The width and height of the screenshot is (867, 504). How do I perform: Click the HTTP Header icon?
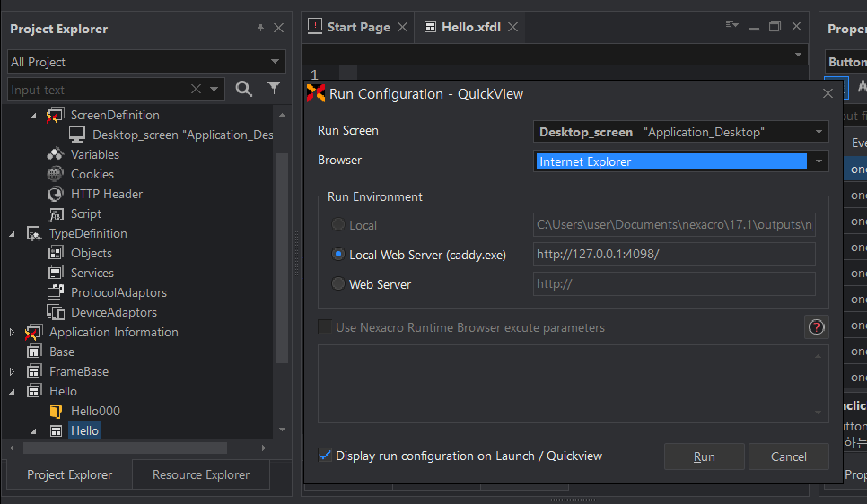[55, 194]
